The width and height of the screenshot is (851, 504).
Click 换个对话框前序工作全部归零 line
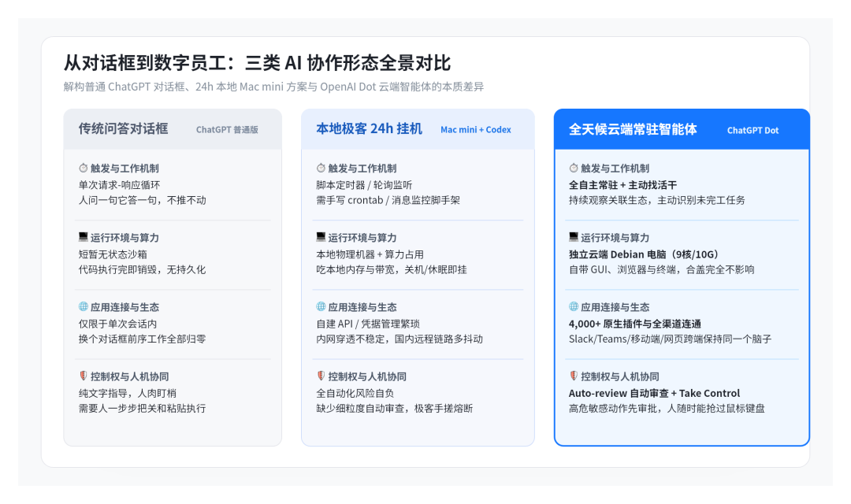coord(142,339)
